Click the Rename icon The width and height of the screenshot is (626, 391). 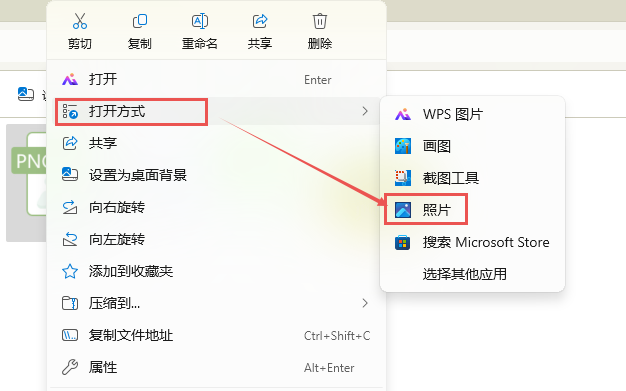coord(200,21)
